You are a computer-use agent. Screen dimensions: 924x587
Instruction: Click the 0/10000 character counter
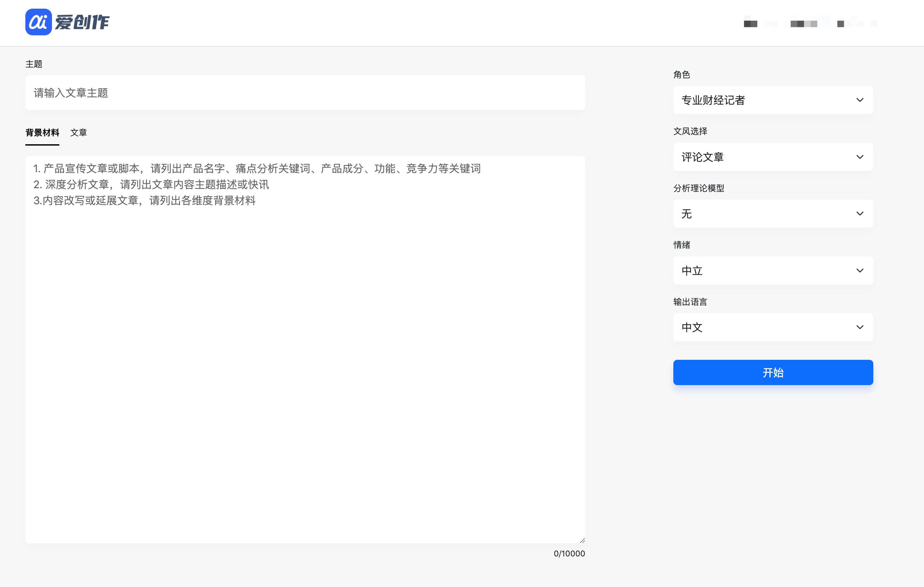pos(569,554)
